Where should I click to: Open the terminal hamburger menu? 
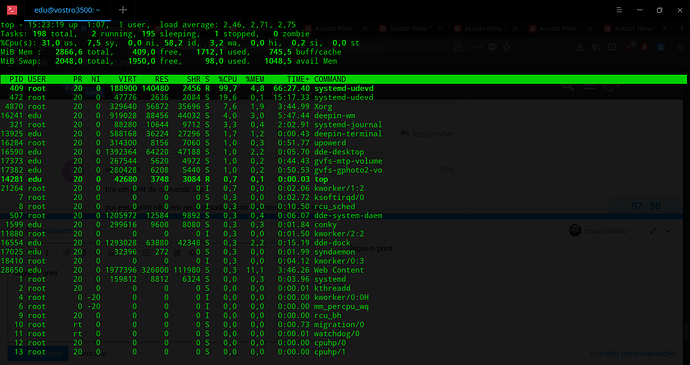coord(619,10)
